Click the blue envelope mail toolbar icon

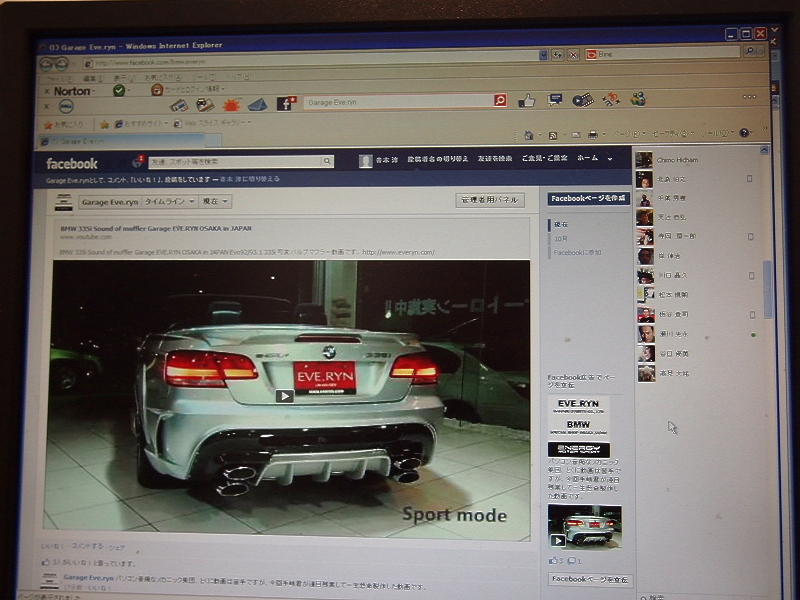point(258,105)
